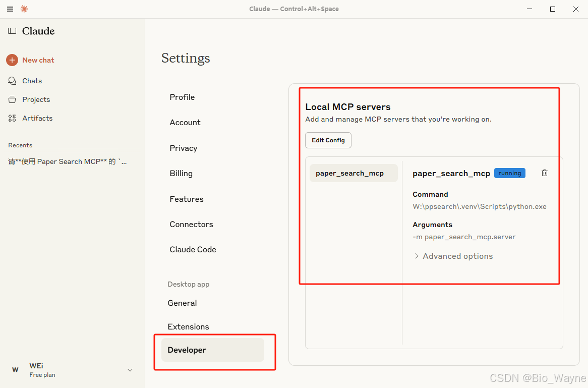The height and width of the screenshot is (388, 588).
Task: Open the WEi account dropdown chevron
Action: [x=130, y=370]
